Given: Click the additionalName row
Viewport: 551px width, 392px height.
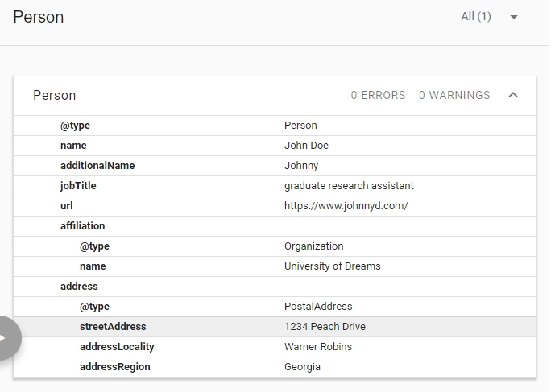Looking at the screenshot, I should (275, 166).
